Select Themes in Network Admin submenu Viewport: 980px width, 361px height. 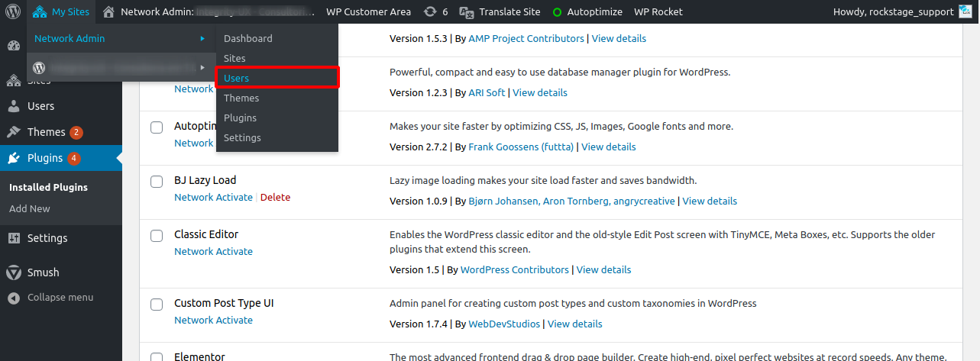tap(241, 98)
